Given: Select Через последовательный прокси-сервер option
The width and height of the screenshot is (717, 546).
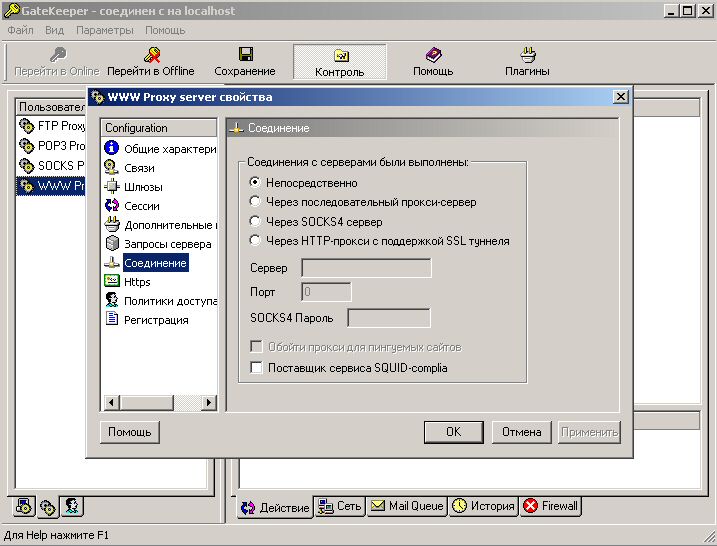Looking at the screenshot, I should click(x=256, y=202).
